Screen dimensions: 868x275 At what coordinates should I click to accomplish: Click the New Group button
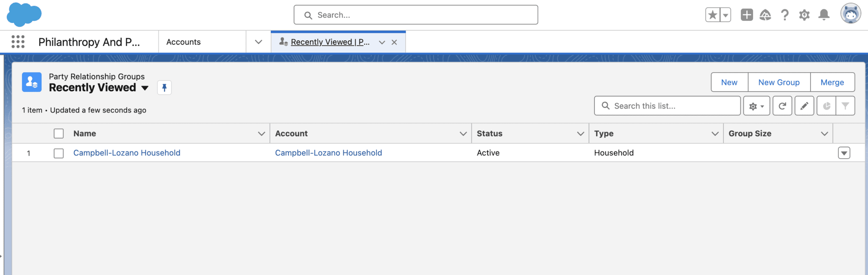click(x=779, y=82)
